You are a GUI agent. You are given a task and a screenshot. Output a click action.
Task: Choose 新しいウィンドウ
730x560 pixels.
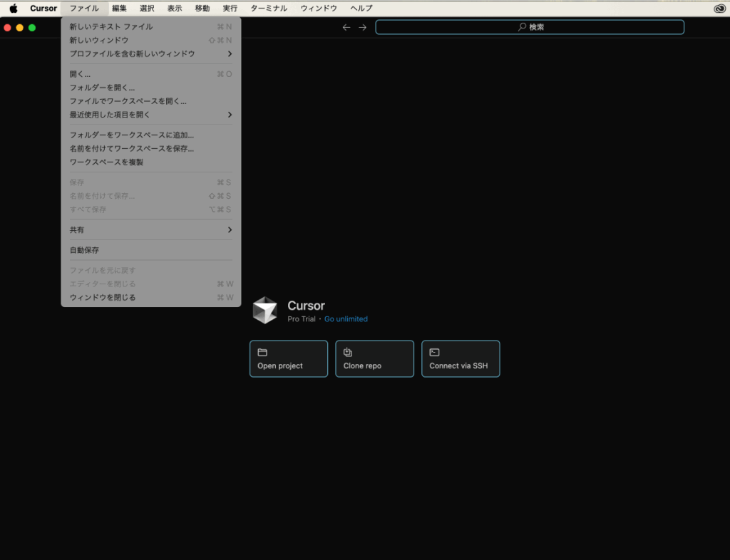tap(151, 41)
